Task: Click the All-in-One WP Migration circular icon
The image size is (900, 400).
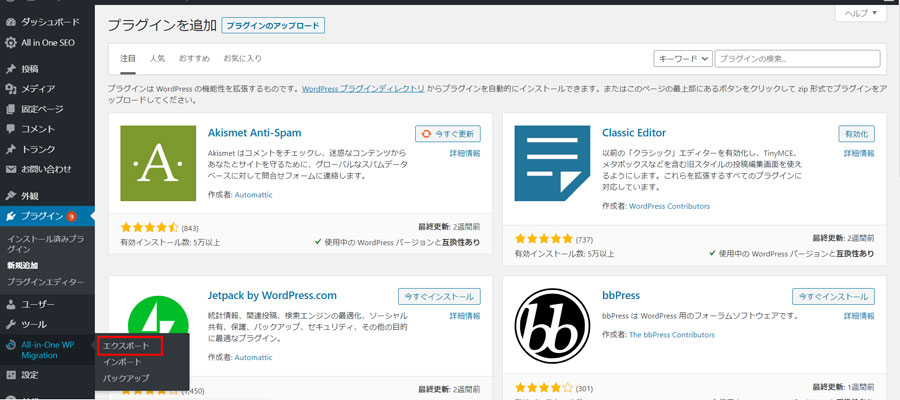Action: (x=10, y=345)
